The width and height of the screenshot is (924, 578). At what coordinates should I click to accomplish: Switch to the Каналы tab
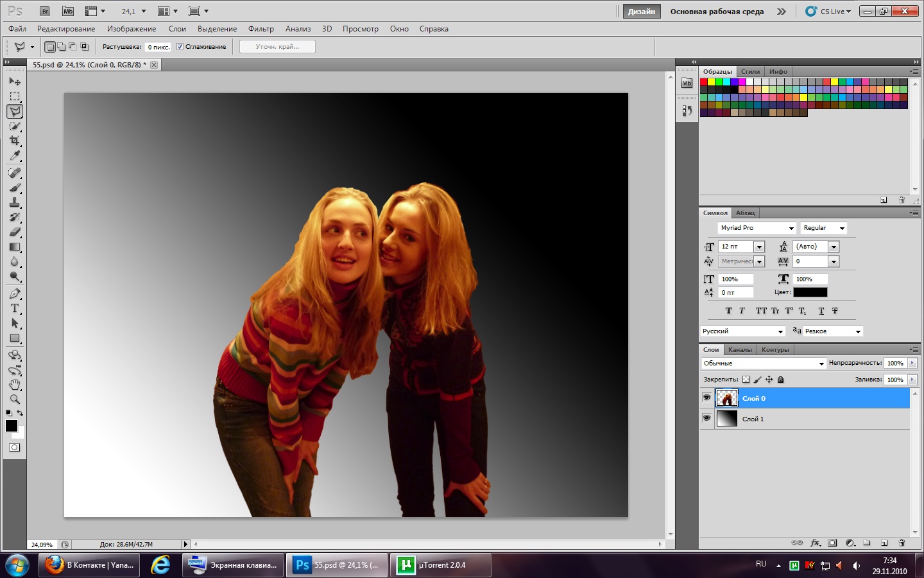[740, 350]
